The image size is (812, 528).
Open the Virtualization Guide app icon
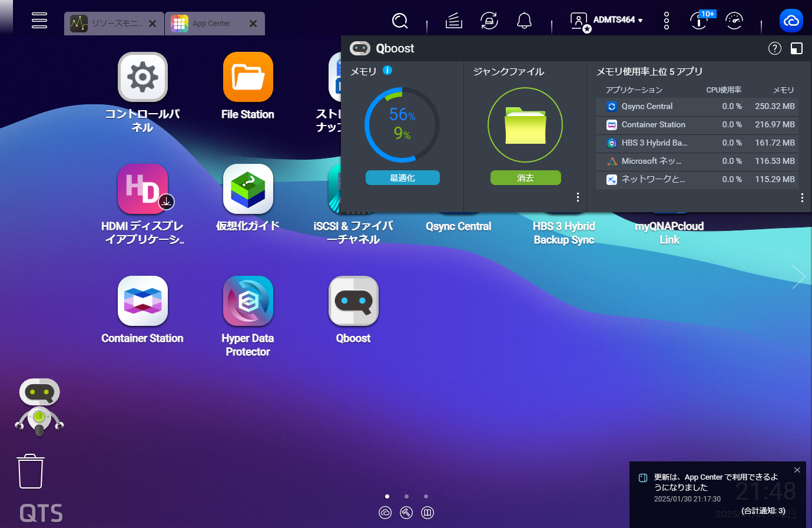pos(248,189)
